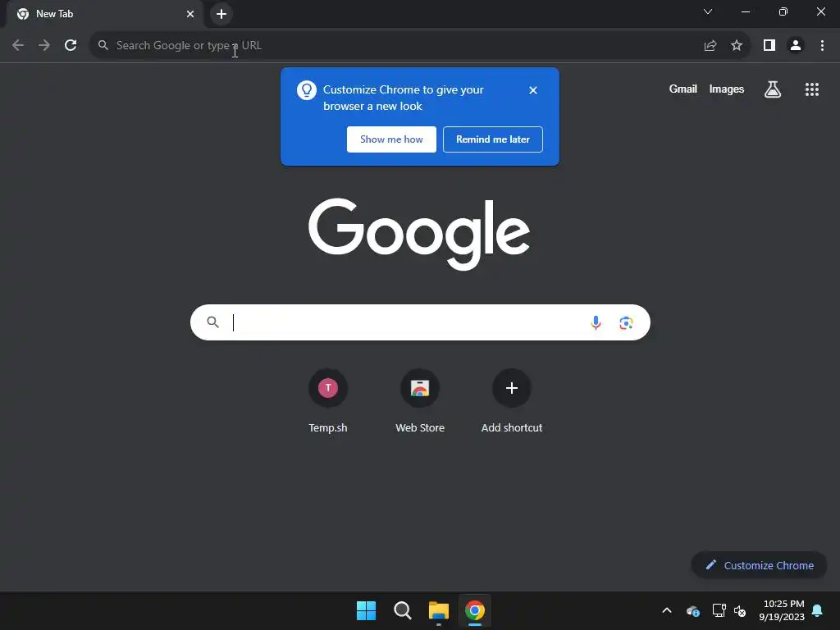This screenshot has width=840, height=630.
Task: Click OneDrive cloud tray icon
Action: point(692,610)
